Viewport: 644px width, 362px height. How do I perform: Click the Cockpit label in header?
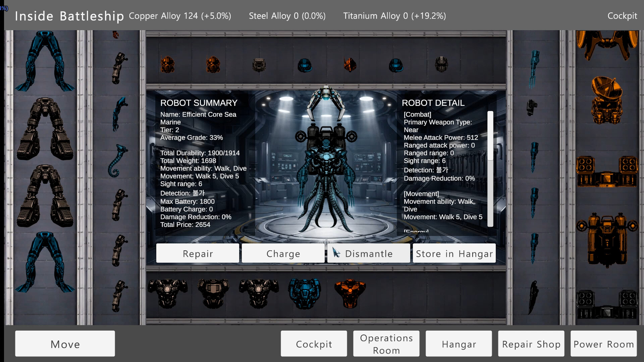(x=622, y=16)
